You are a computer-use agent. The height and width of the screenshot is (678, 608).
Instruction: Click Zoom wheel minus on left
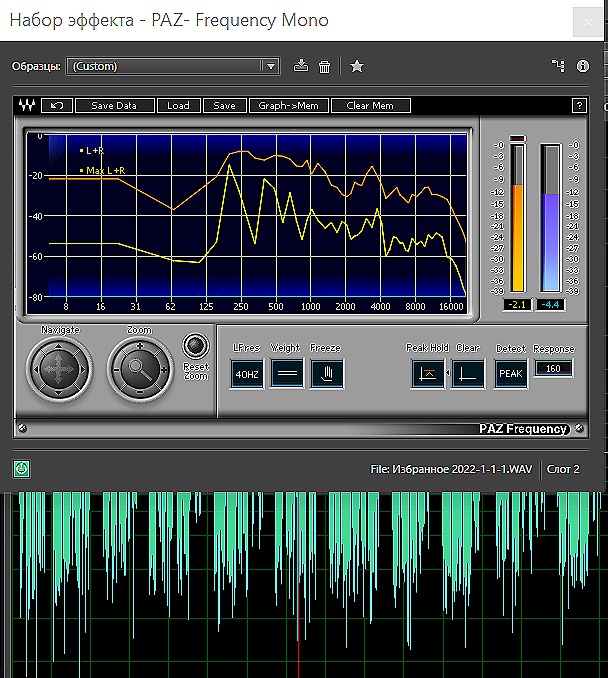(116, 370)
